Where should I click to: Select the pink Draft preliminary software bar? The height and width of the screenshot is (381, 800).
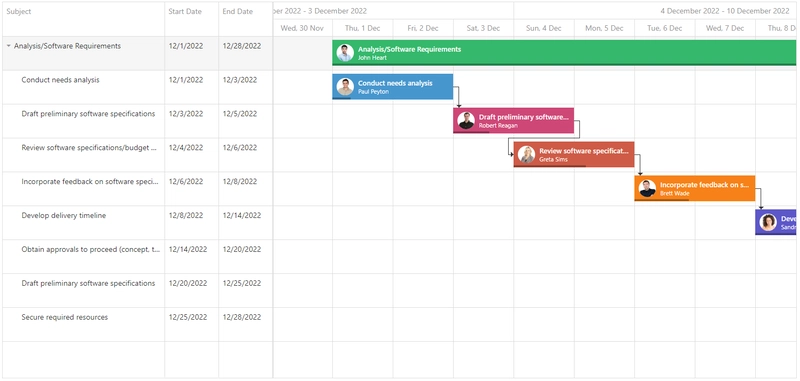(x=514, y=121)
